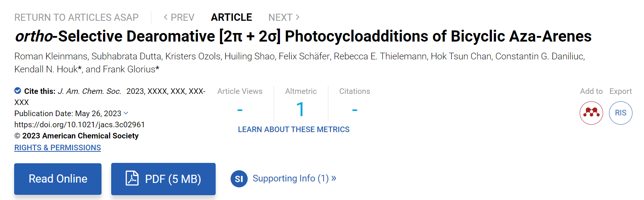The image size is (644, 200).
Task: Click the PREV left chevron
Action: point(165,17)
